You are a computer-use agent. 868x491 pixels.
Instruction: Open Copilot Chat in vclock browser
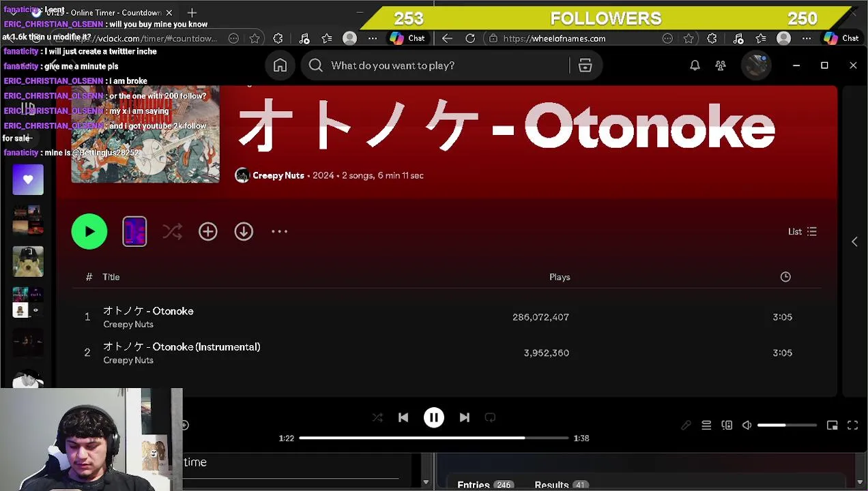407,38
